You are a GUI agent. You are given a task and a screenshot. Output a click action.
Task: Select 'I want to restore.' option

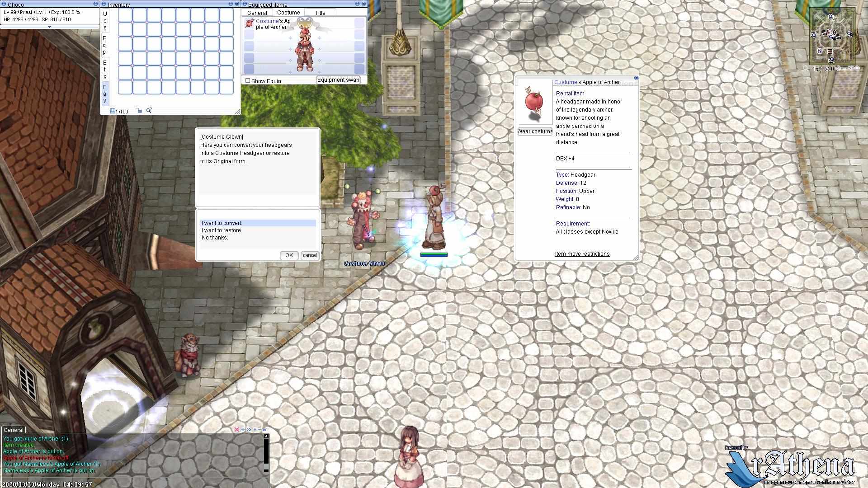221,230
